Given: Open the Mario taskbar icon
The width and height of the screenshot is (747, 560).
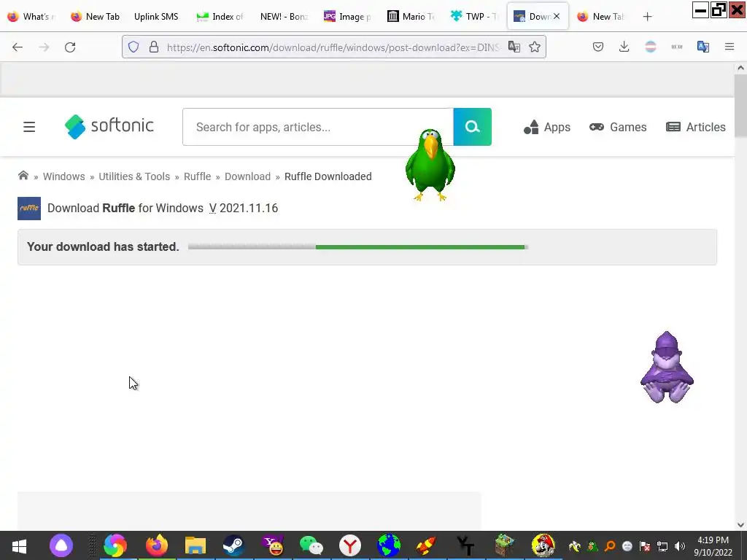Looking at the screenshot, I should coord(543,545).
